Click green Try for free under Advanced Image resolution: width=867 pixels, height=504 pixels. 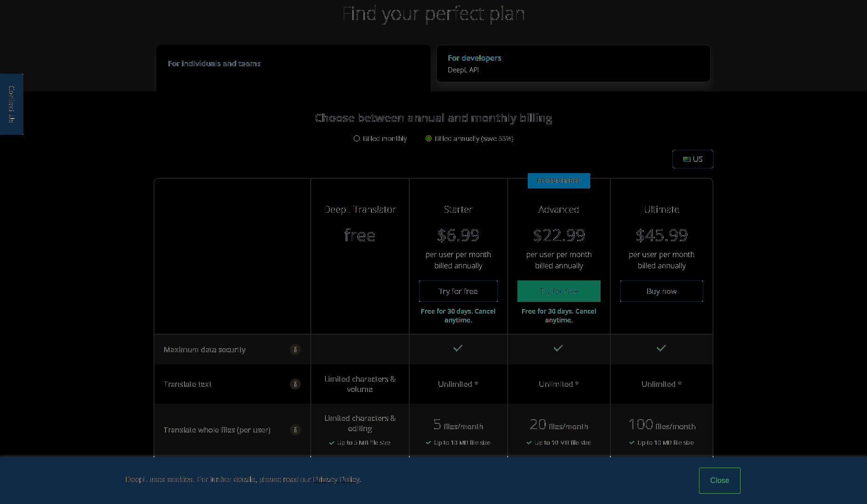[559, 291]
